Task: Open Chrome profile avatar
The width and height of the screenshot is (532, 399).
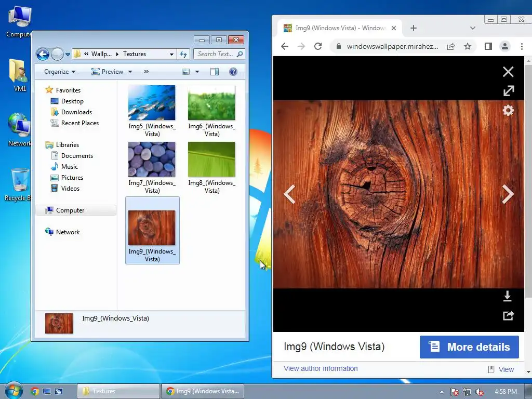Action: click(x=504, y=46)
